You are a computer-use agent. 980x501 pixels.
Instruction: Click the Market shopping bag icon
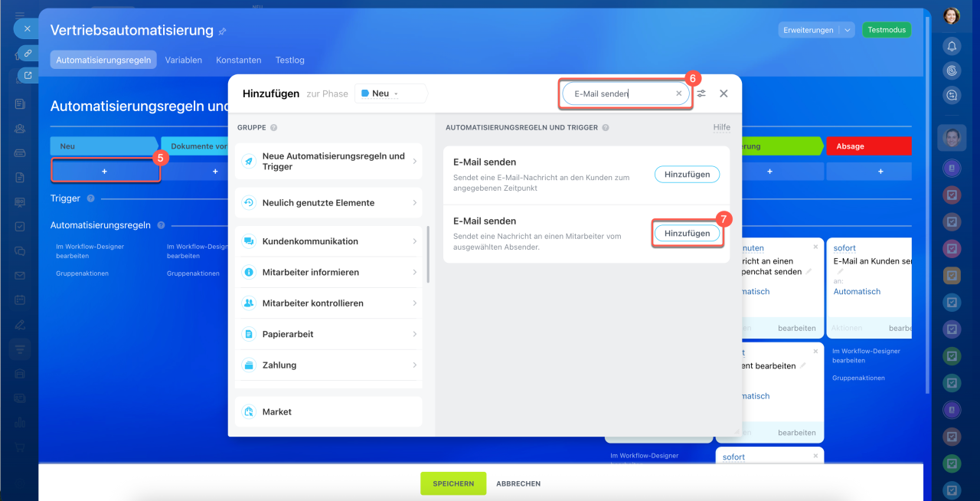tap(249, 411)
